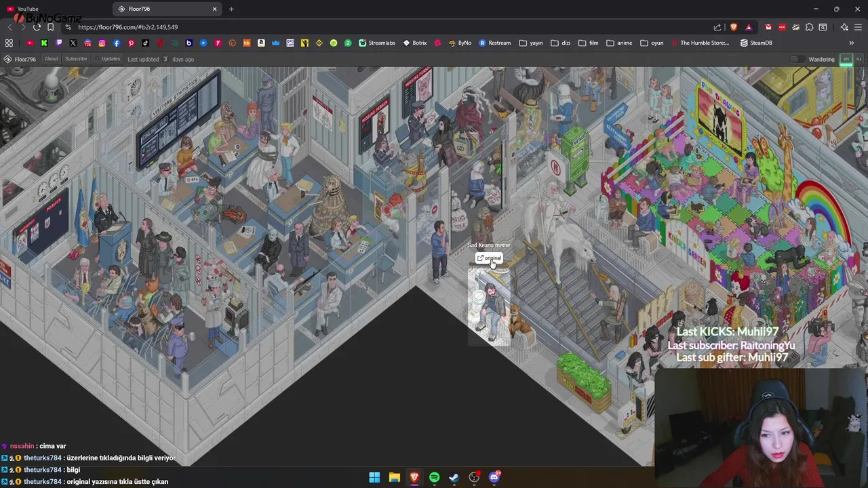
Task: Expand the 'yayın' bookmarks folder
Action: pyautogui.click(x=531, y=43)
